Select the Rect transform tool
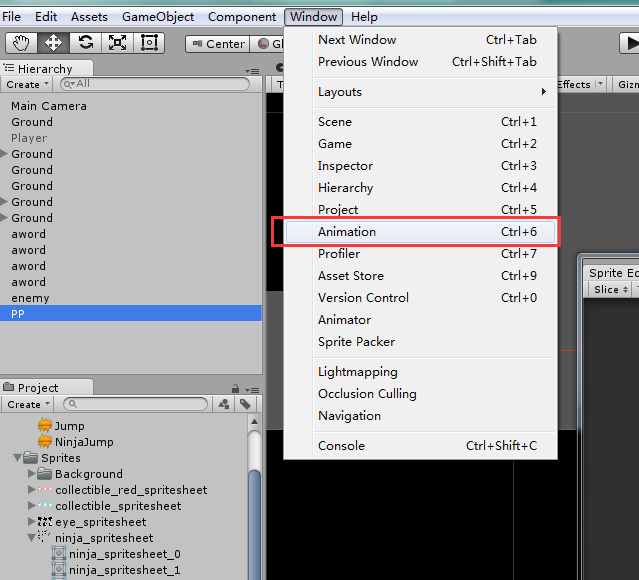The image size is (639, 580). click(150, 42)
